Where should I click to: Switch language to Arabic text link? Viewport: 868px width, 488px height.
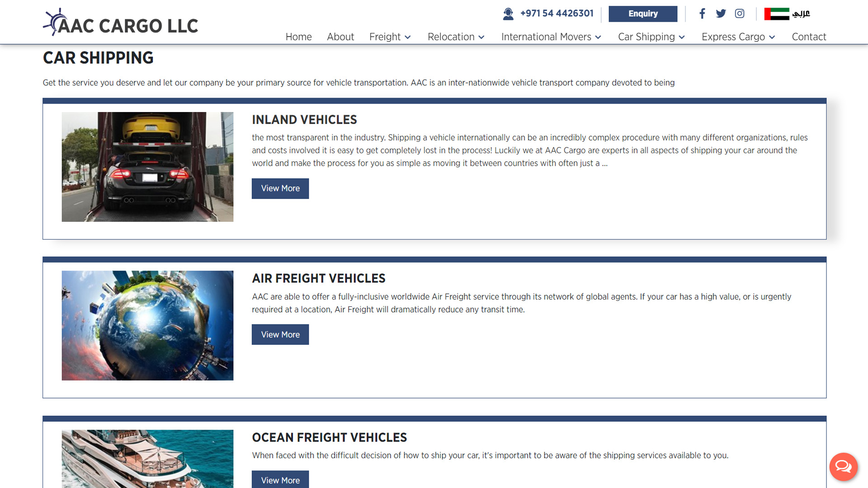coord(801,14)
